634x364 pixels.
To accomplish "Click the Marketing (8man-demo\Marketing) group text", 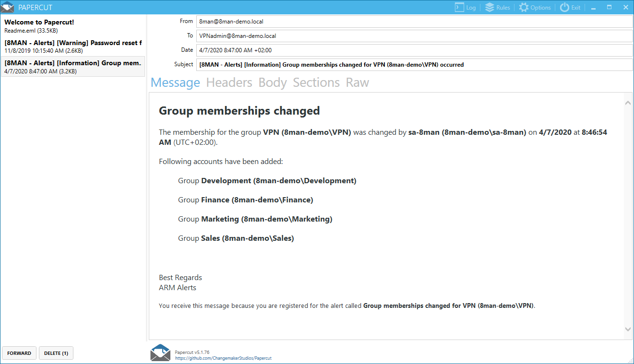I will coord(267,219).
